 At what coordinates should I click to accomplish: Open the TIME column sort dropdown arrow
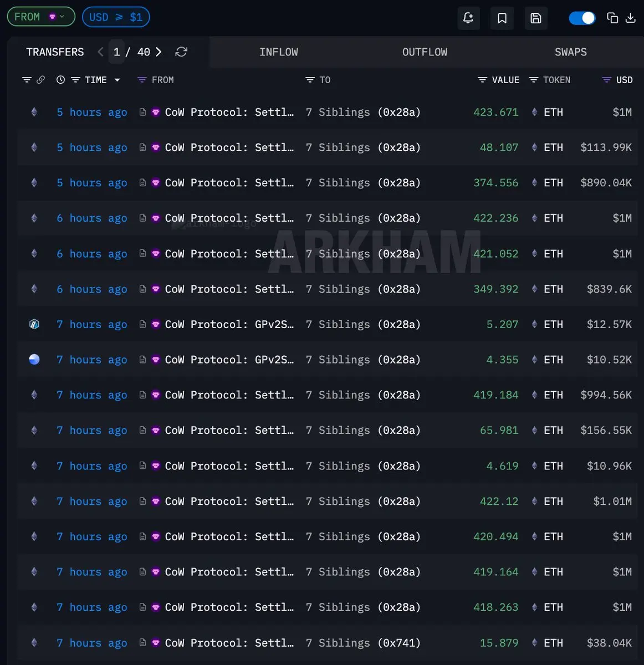[x=117, y=80]
